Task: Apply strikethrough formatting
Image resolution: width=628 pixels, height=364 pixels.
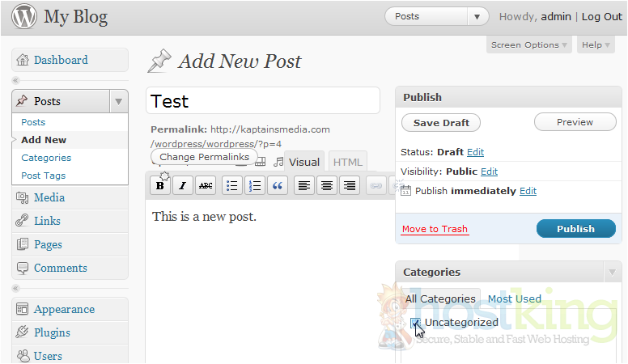Action: 206,186
